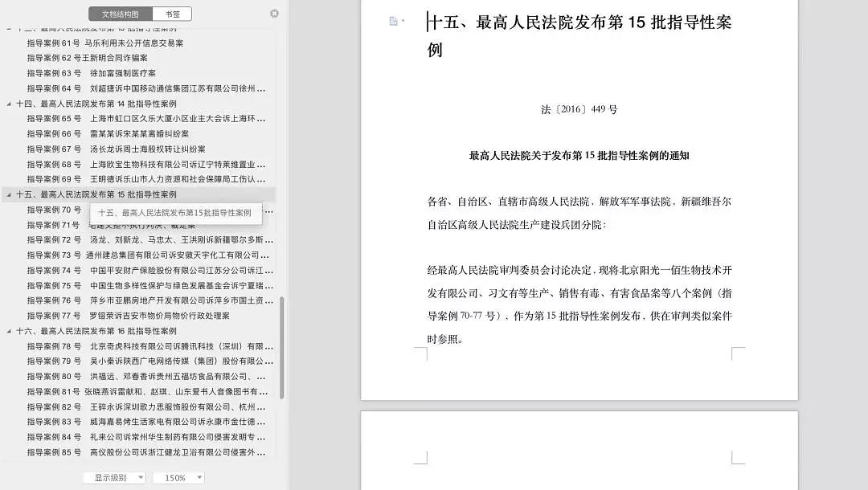Click bold line 最高人民法院关于发布第 15 批指导性案例的通知
The height and width of the screenshot is (490, 868).
(x=579, y=156)
